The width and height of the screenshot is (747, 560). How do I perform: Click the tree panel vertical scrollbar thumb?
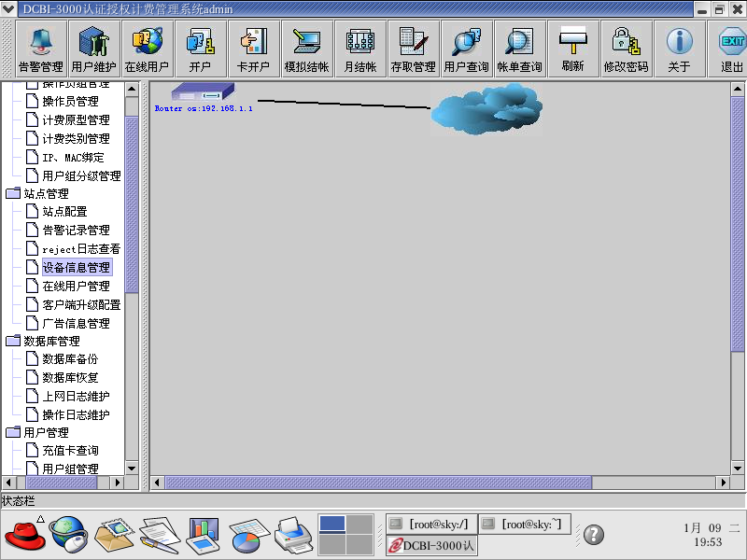click(x=132, y=204)
